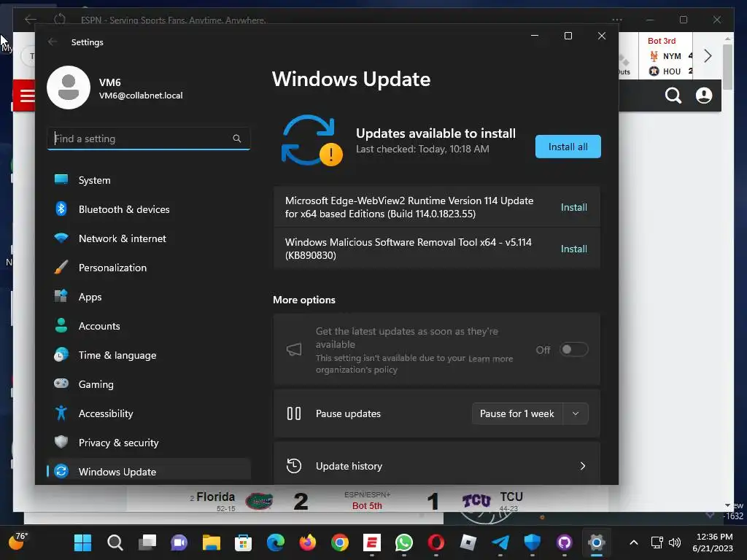Image resolution: width=747 pixels, height=560 pixels.
Task: Open Learn more link about update policy
Action: tap(490, 359)
